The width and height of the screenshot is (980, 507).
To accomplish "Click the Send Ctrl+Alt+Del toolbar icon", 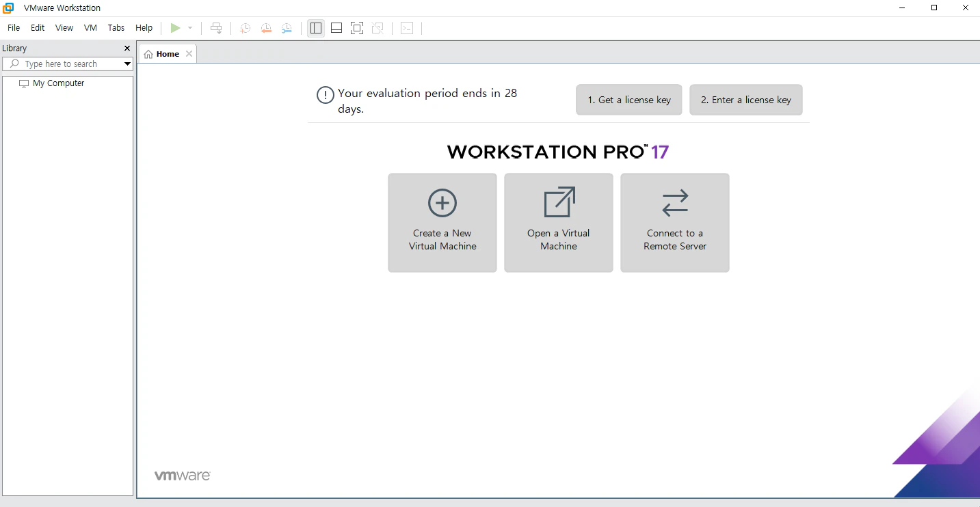I will [216, 28].
